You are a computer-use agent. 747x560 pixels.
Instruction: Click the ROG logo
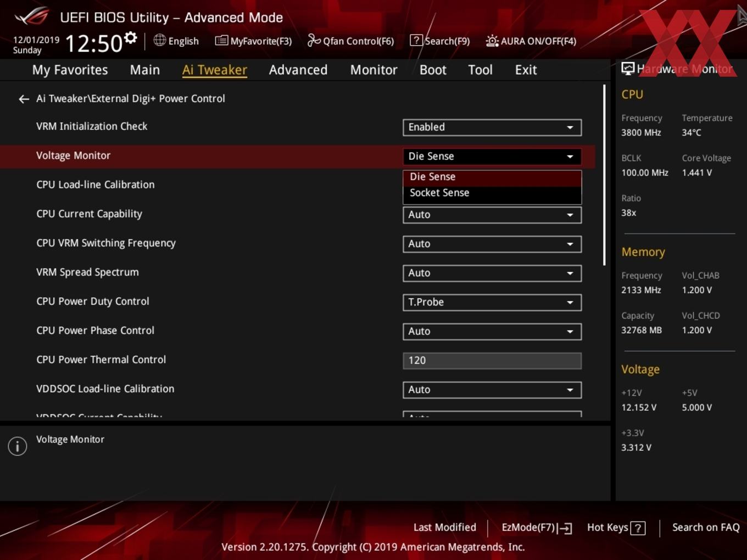point(32,16)
